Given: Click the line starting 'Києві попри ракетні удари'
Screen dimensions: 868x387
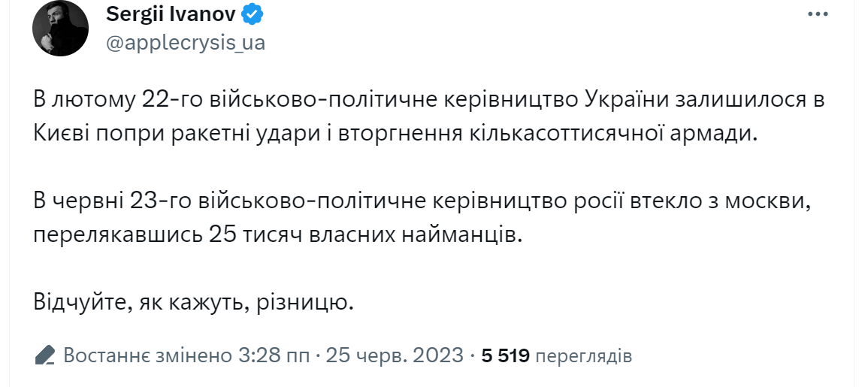Looking at the screenshot, I should click(394, 135).
